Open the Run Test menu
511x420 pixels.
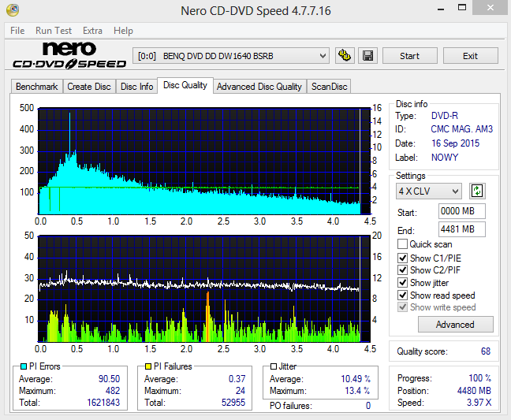54,31
